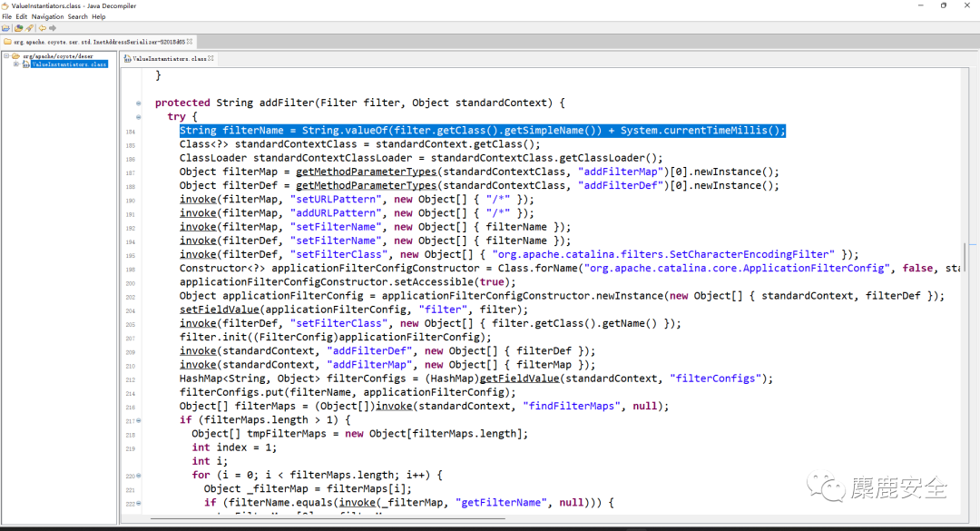The width and height of the screenshot is (980, 531).
Task: Go back with the yellow Backward arrow
Action: tap(43, 28)
